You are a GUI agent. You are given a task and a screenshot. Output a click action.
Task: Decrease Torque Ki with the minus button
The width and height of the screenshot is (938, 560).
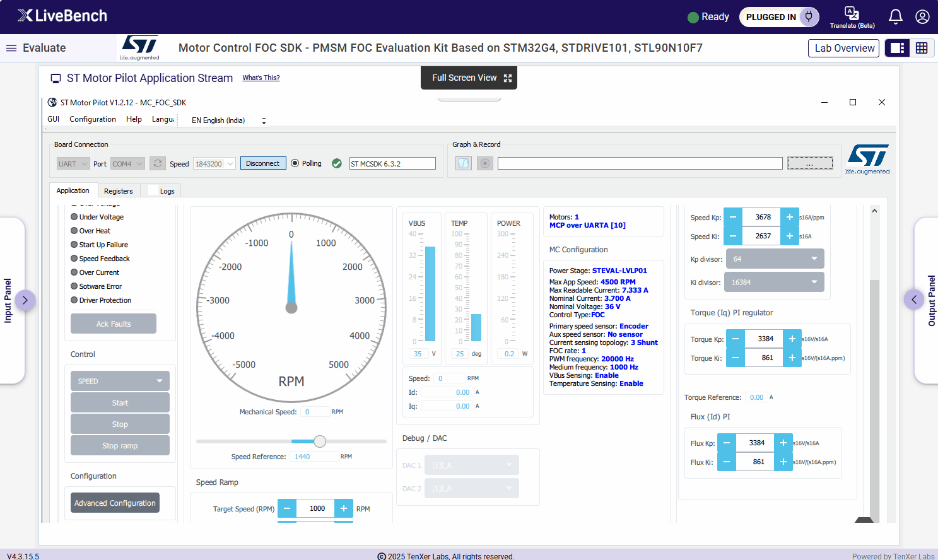[736, 358]
